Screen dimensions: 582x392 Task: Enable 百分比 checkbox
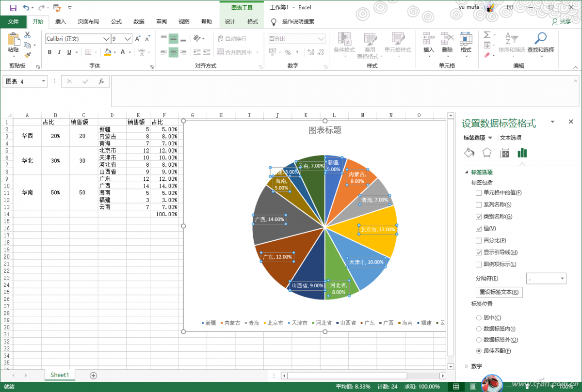coord(479,240)
